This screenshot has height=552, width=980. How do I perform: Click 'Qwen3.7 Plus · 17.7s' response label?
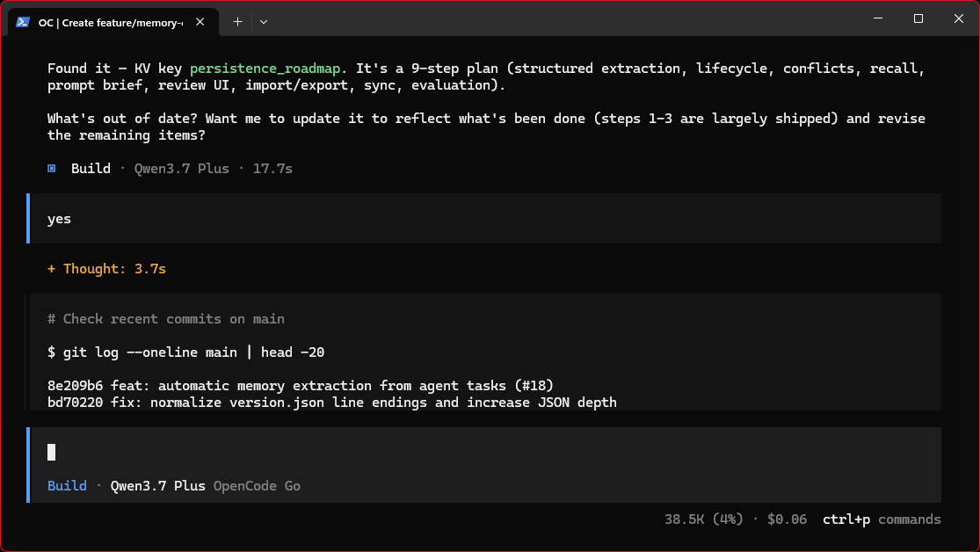pos(213,168)
